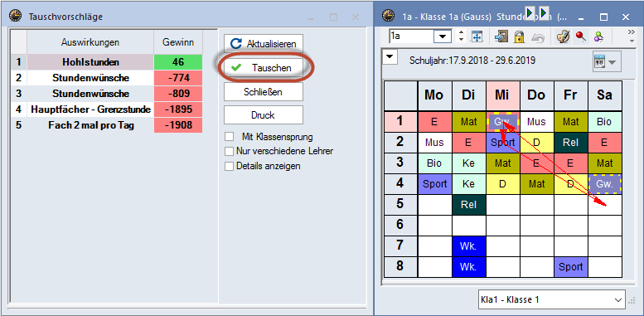Click the Tauschvorschläge window clock icon
Screen dimensions: 644x316
point(16,17)
